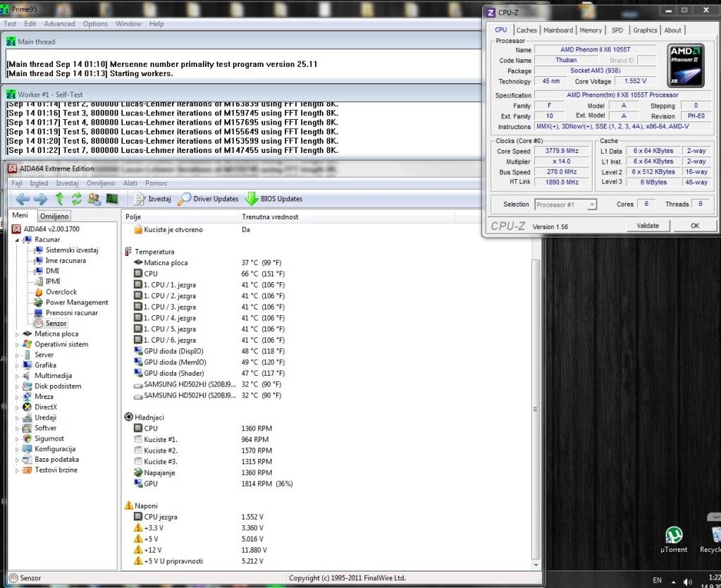Click the AMD Phenom II logo in CPU-Z
The height and width of the screenshot is (588, 721).
pyautogui.click(x=686, y=66)
